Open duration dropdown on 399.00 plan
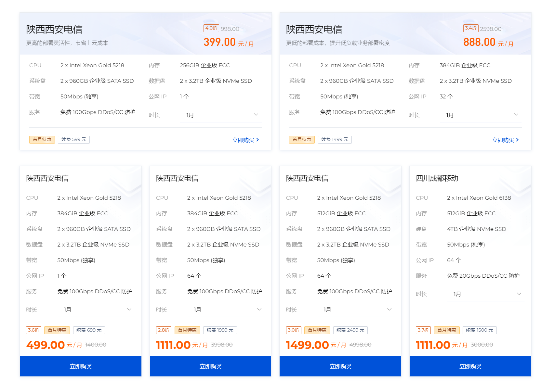554x392 pixels. point(221,115)
